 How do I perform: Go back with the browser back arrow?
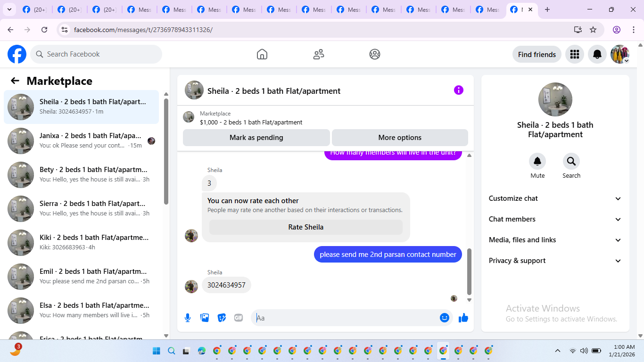click(10, 30)
